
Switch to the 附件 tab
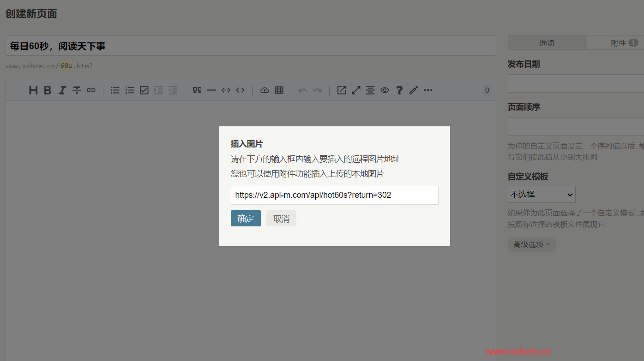pyautogui.click(x=615, y=43)
